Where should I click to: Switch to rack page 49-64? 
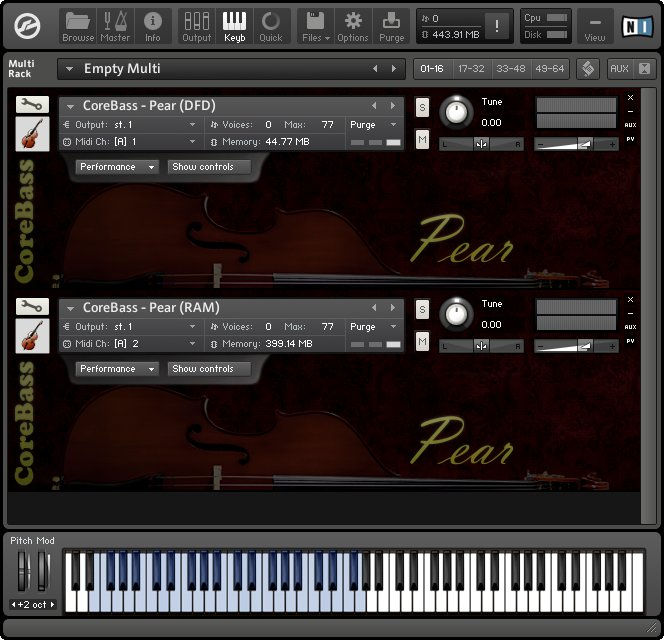click(550, 69)
